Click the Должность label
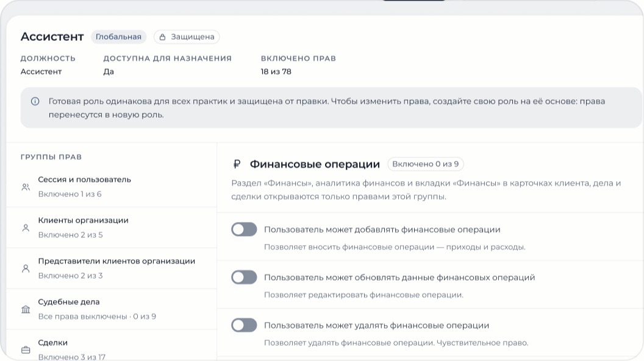Viewport: 644px width, 361px height. (48, 59)
